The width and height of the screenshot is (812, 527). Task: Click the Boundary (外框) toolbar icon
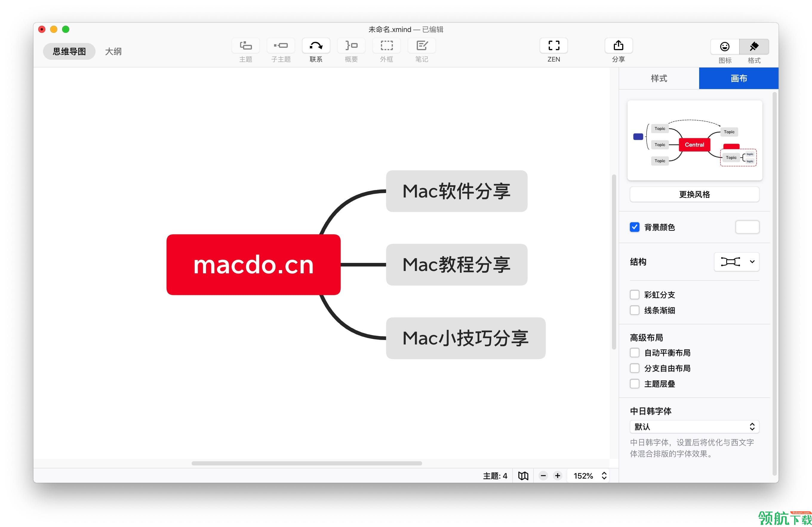[387, 45]
